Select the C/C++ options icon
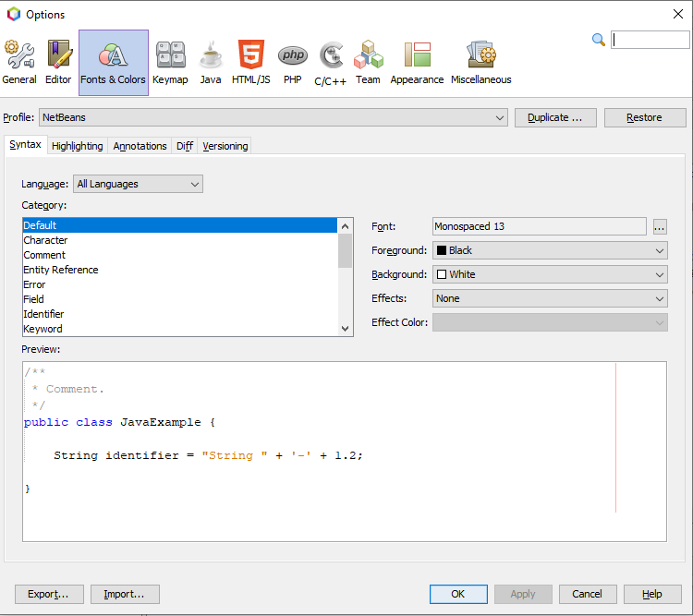 click(x=331, y=63)
